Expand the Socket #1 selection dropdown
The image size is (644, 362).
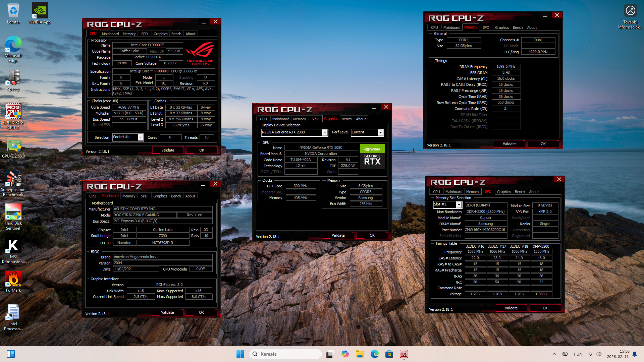pos(141,137)
